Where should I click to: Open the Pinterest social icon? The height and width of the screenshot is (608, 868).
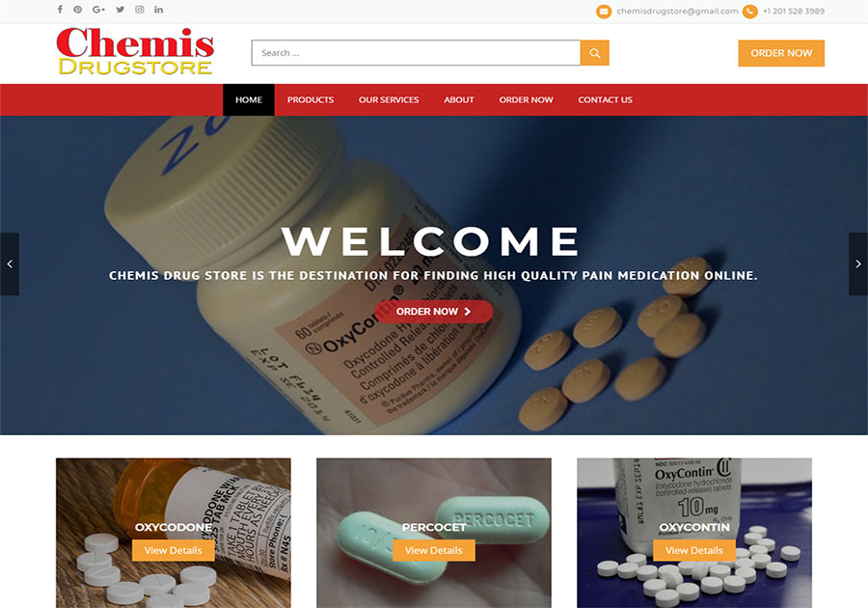click(x=78, y=10)
